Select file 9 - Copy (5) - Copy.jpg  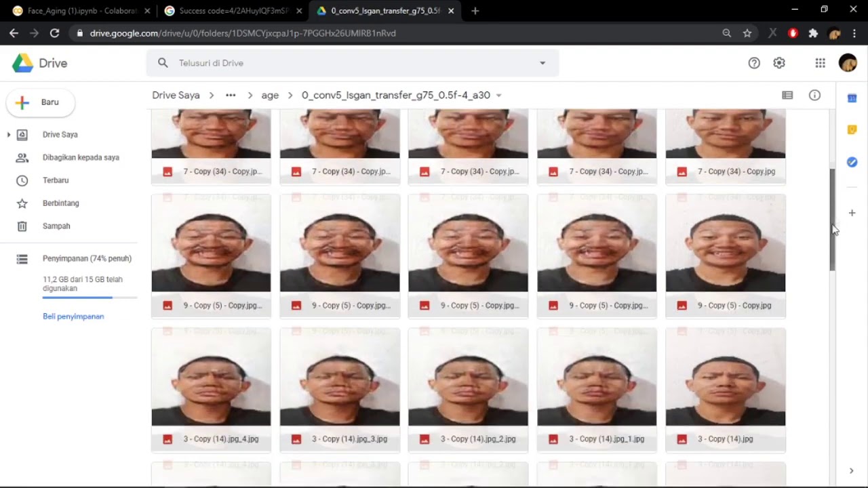tap(726, 256)
